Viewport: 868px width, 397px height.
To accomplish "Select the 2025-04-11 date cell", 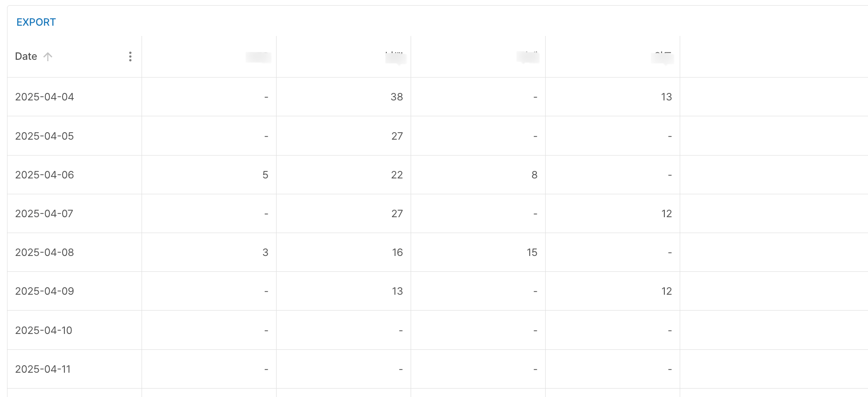I will 43,369.
